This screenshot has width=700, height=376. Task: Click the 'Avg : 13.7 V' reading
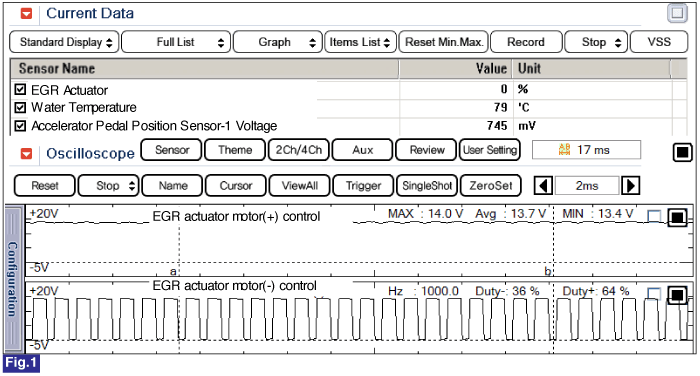tap(510, 214)
